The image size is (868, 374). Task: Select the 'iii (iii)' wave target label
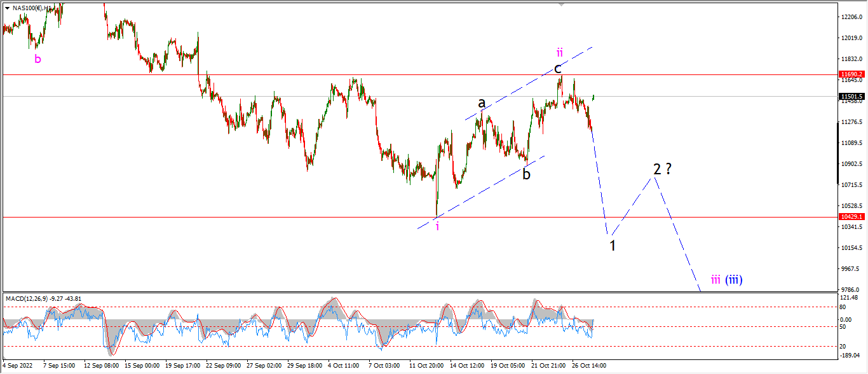click(726, 279)
